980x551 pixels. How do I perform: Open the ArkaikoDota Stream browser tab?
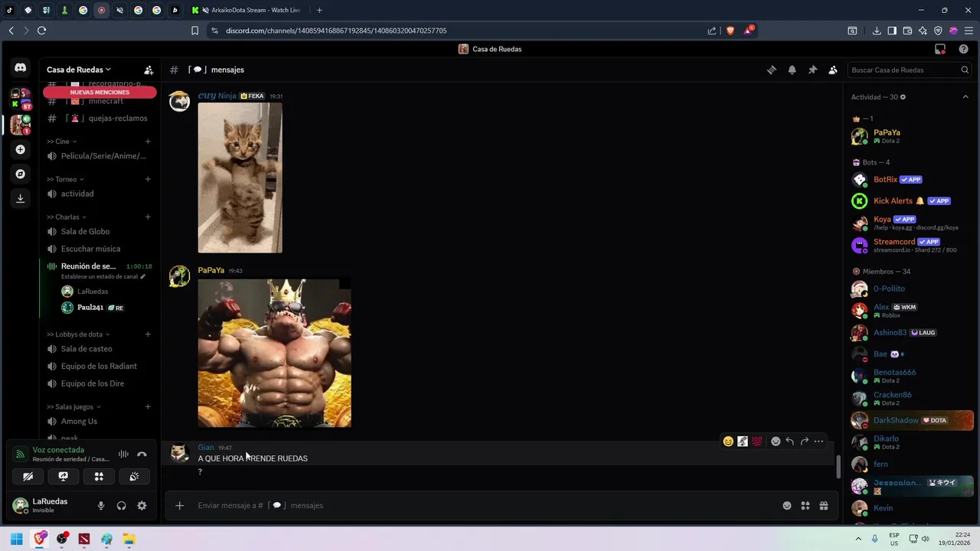(x=247, y=10)
